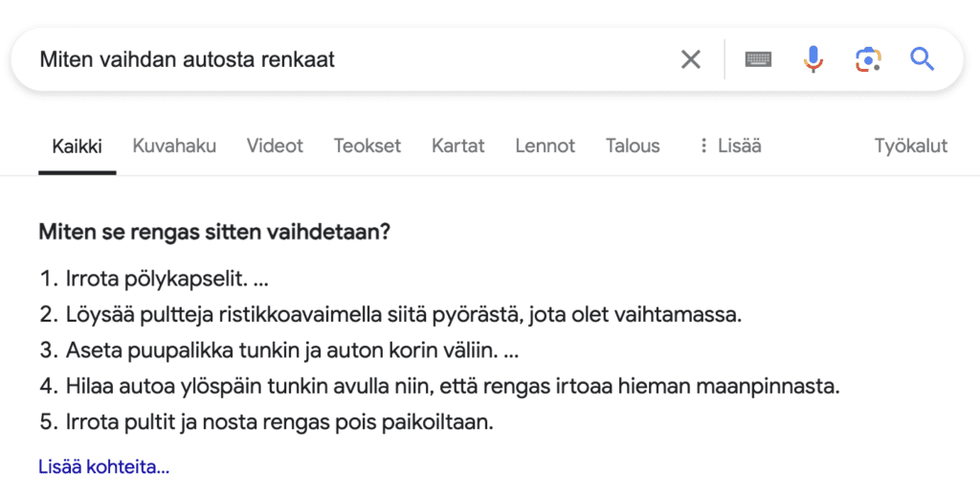The image size is (980, 496).
Task: Open the Talous tab
Action: 633,146
